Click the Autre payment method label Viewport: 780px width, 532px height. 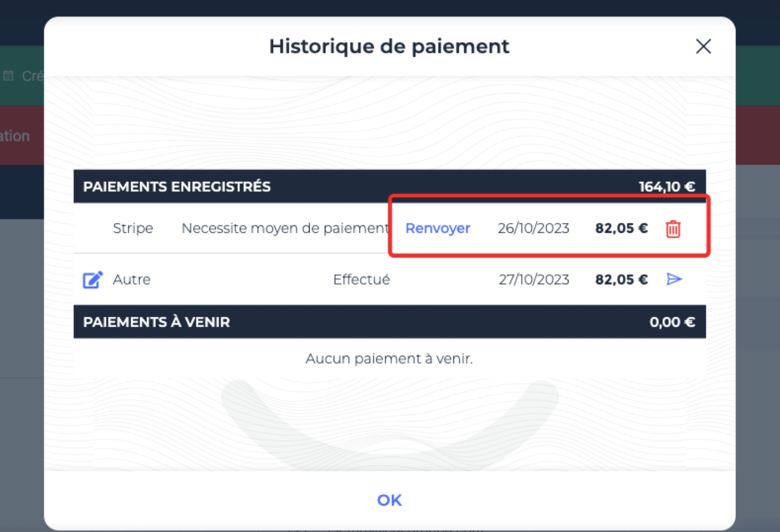pos(132,279)
